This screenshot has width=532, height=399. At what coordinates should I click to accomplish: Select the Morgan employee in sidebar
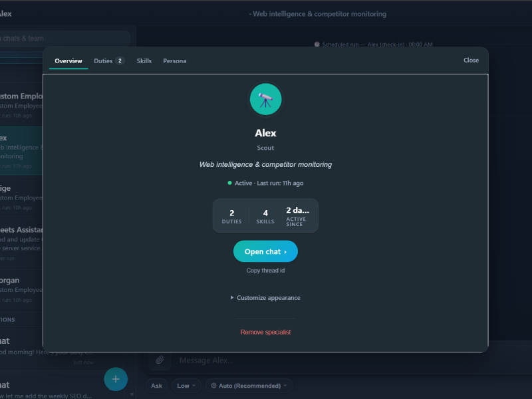[21, 289]
